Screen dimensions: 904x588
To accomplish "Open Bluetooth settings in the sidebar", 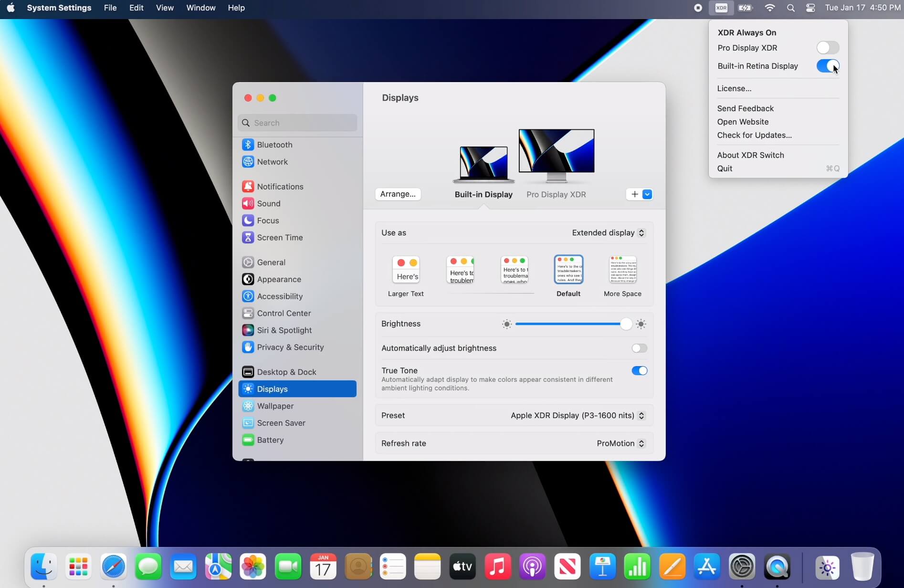I will tap(275, 144).
